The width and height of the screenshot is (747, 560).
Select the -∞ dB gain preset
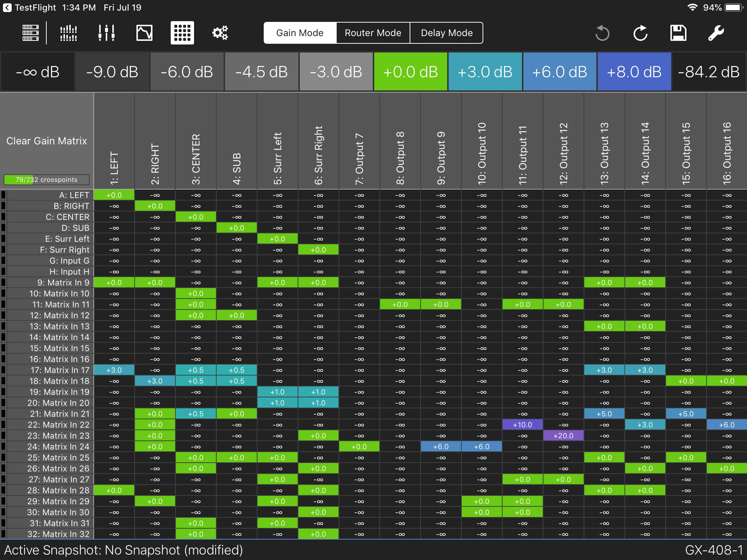[38, 72]
